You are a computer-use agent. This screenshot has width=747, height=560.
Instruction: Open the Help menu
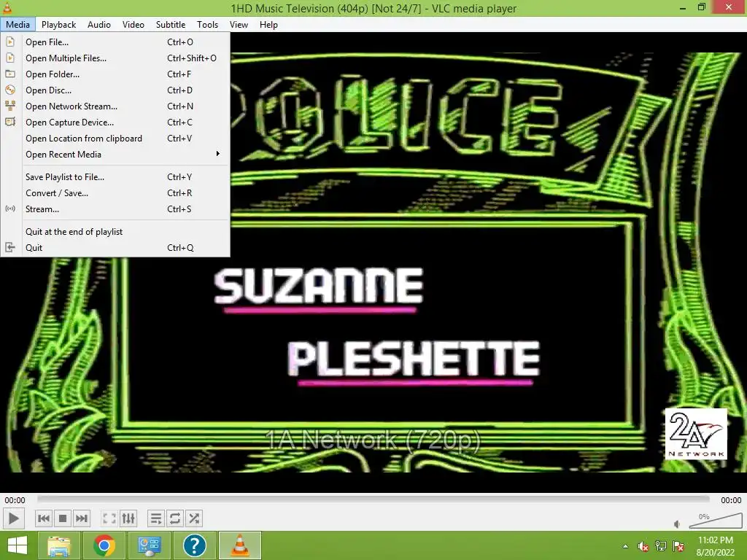[x=268, y=24]
